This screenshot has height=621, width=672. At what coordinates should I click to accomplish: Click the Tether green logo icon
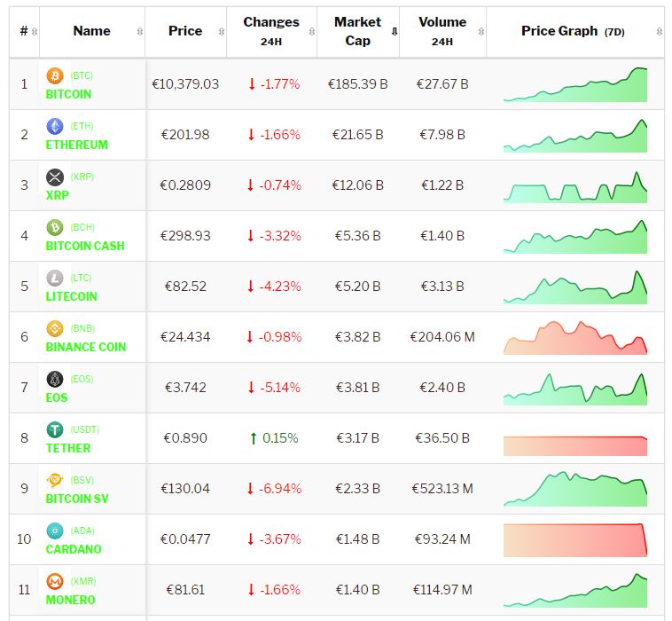[55, 430]
